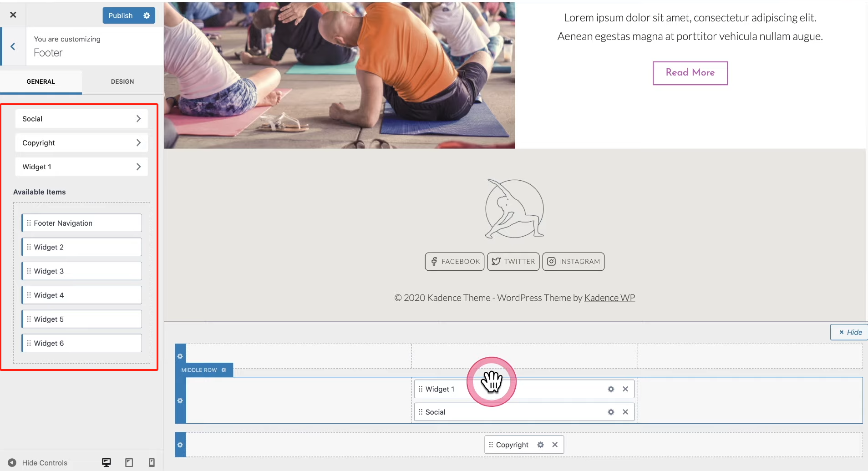Expand the Social settings section
The height and width of the screenshot is (471, 868).
pos(81,119)
